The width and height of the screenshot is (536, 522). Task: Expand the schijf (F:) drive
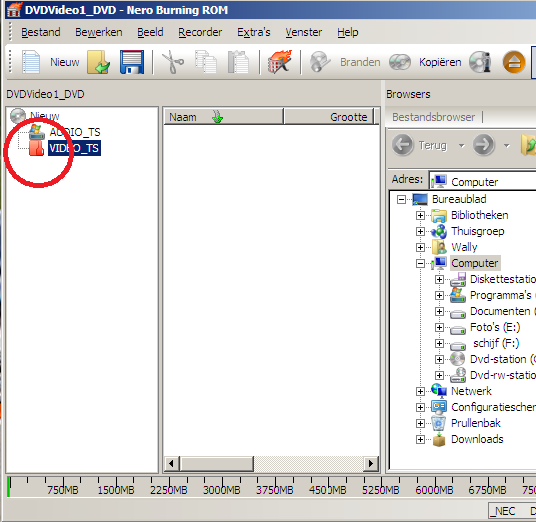click(x=440, y=343)
